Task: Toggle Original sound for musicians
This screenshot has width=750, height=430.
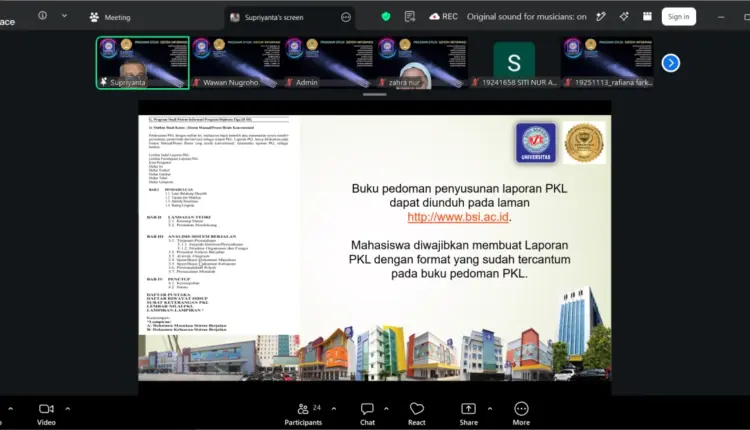Action: point(527,17)
